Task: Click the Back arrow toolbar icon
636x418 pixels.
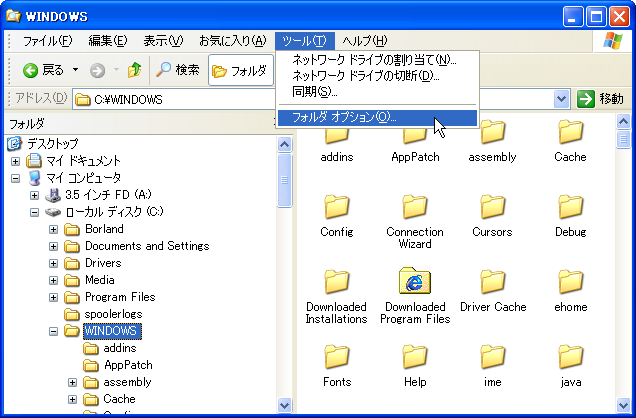Action: point(30,70)
